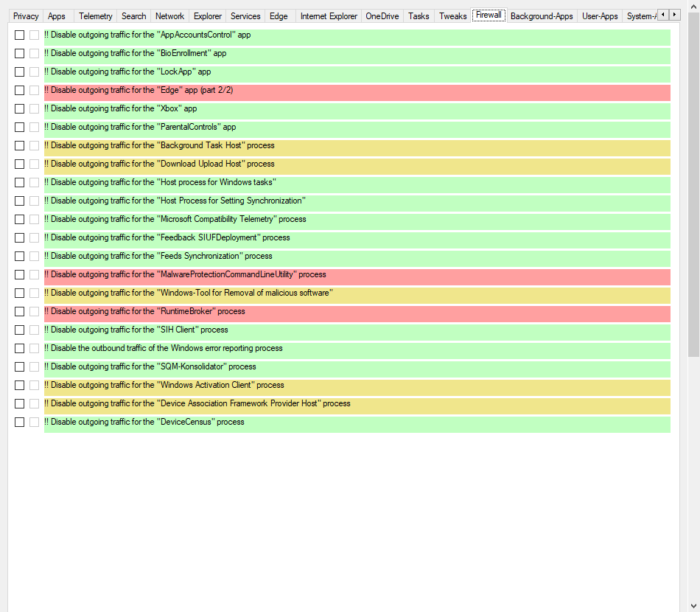This screenshot has height=612, width=700.
Task: Open the Edge tab
Action: coord(279,16)
